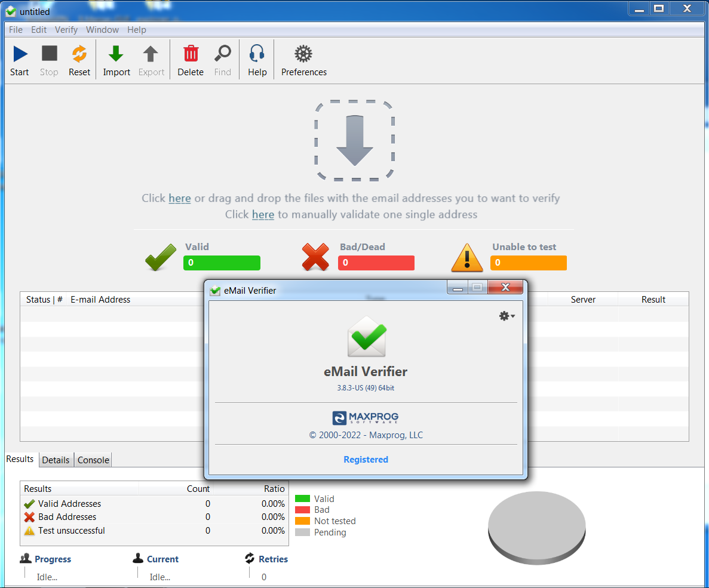Click 'here' to manually validate single address
709x588 pixels.
[x=263, y=214]
